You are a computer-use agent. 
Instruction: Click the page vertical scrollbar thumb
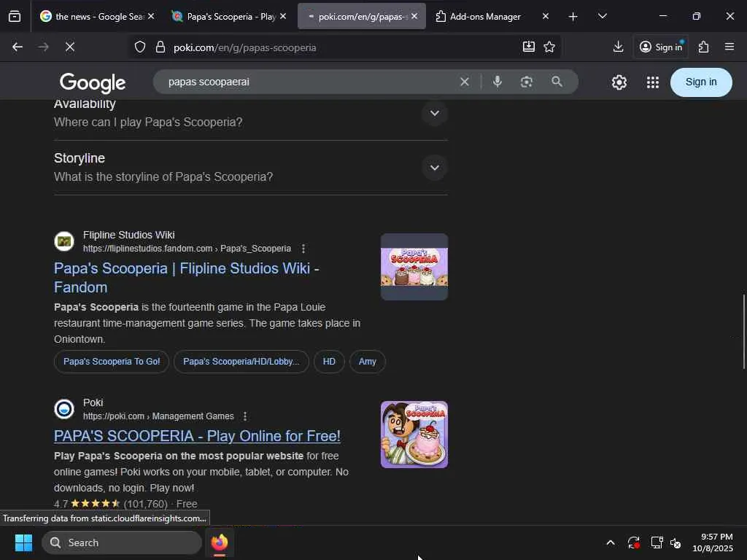pos(743,332)
